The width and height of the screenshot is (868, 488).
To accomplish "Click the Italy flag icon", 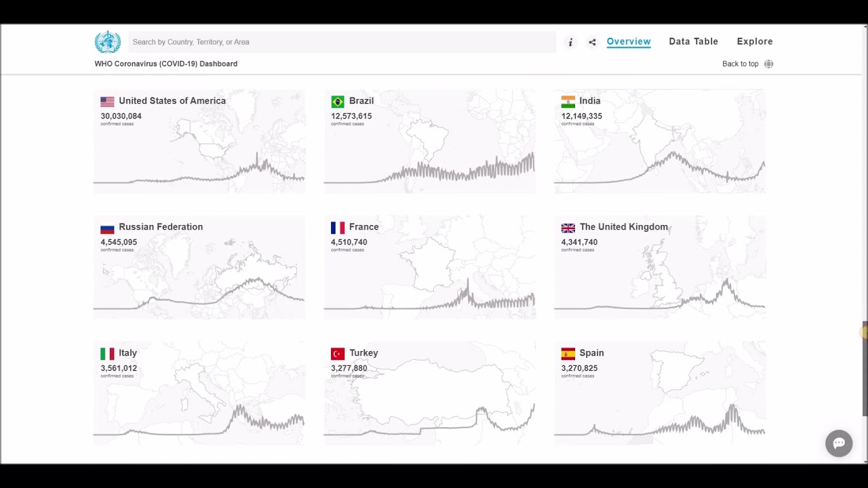I will [x=107, y=354].
